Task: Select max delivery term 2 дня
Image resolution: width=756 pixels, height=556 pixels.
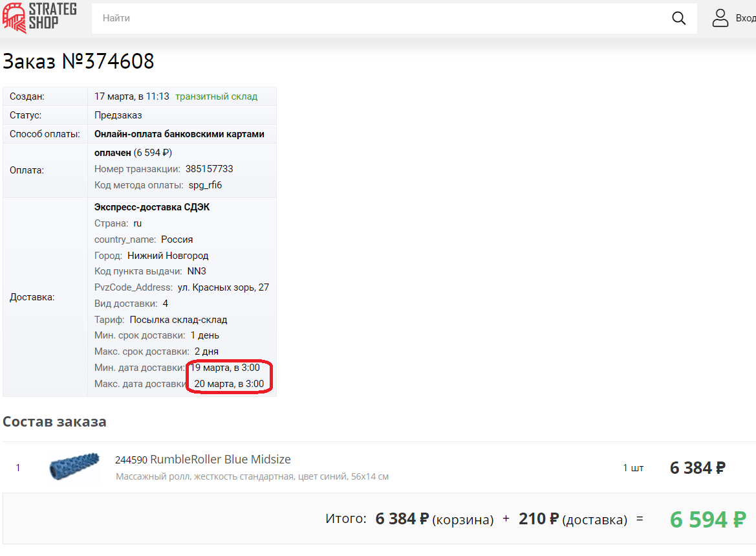Action: 206,351
